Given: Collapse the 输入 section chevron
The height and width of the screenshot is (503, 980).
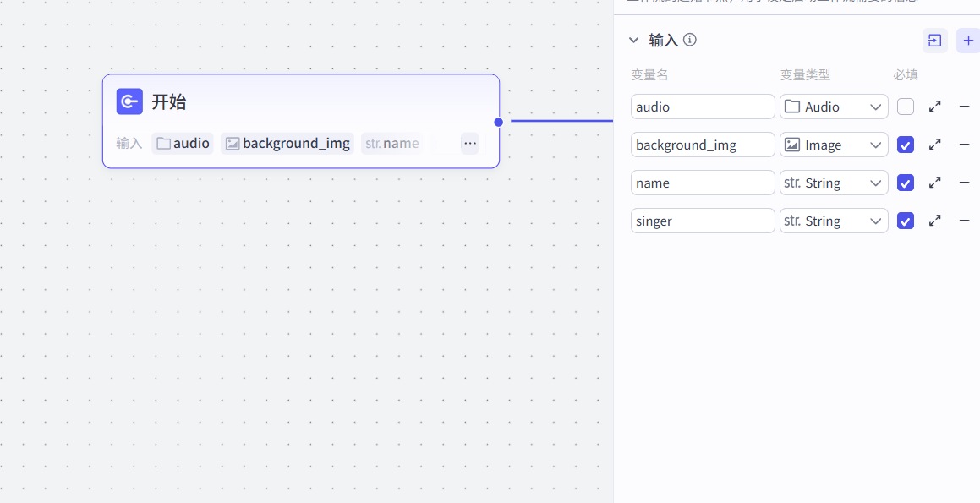Looking at the screenshot, I should tap(634, 40).
